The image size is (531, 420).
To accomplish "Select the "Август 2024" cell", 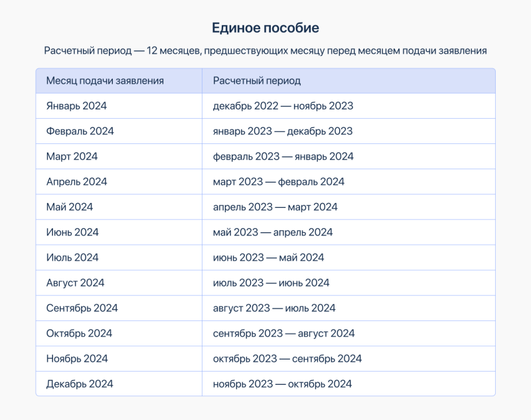I will [75, 283].
